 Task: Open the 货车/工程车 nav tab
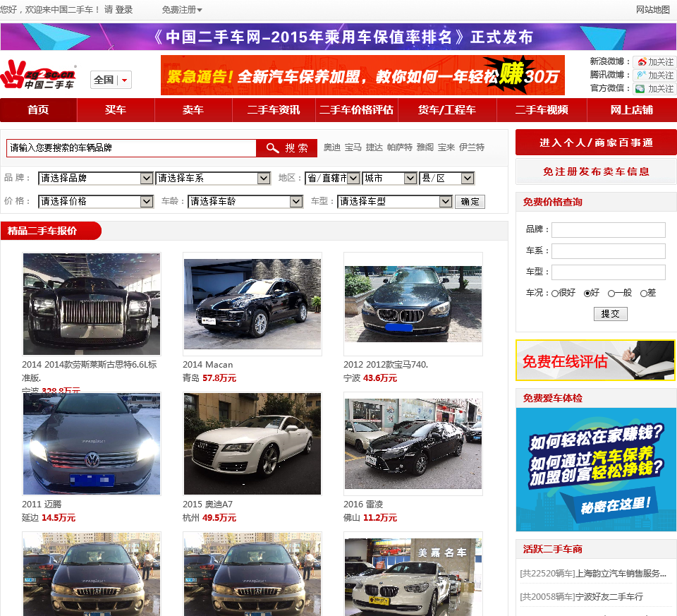[x=447, y=110]
